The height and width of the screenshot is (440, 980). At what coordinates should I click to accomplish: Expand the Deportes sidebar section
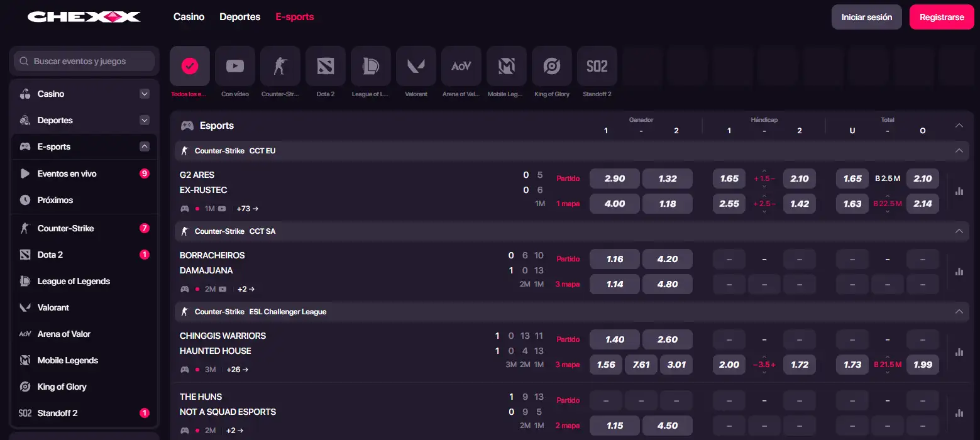(x=145, y=120)
